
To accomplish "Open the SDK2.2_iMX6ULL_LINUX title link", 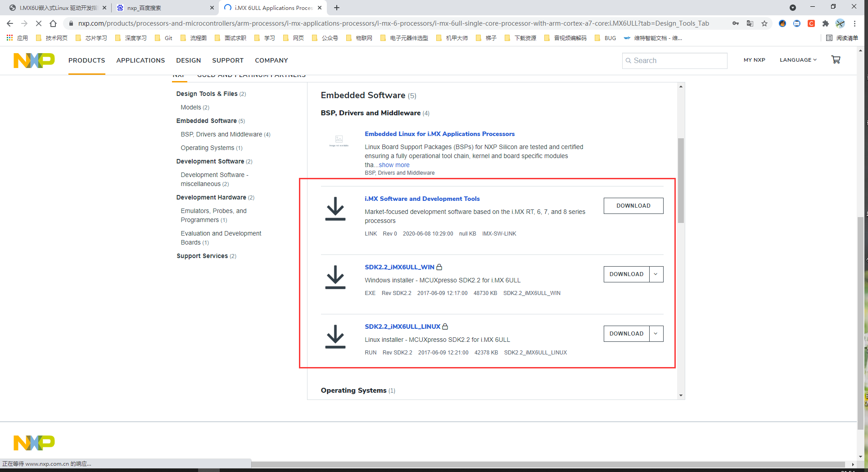I will pyautogui.click(x=402, y=327).
